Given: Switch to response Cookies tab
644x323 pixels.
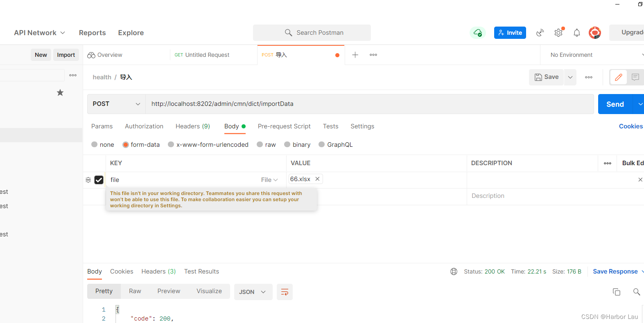Looking at the screenshot, I should [x=122, y=271].
